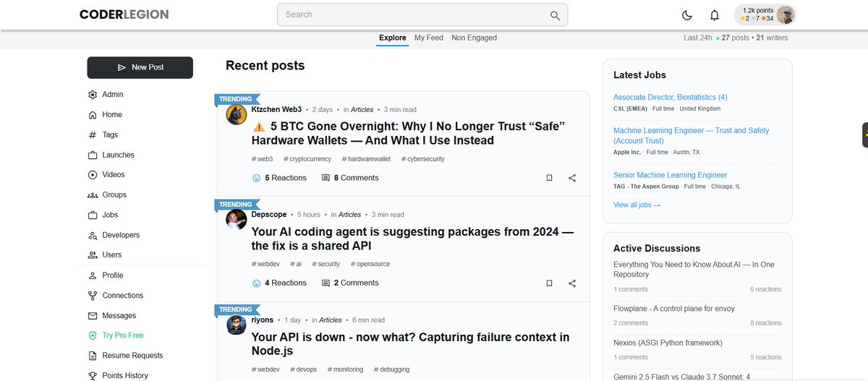Click the Admin gear icon
Viewport: 868px width, 381px height.
(93, 95)
